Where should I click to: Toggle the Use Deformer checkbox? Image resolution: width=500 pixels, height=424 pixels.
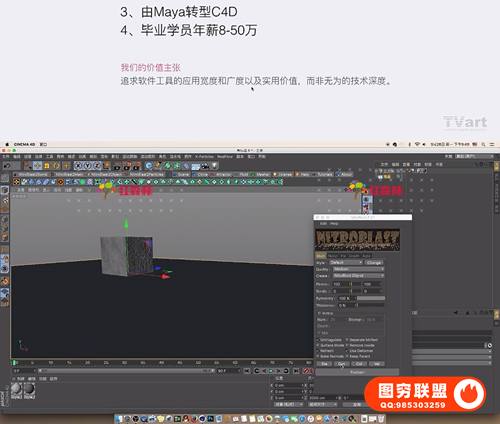pos(348,351)
